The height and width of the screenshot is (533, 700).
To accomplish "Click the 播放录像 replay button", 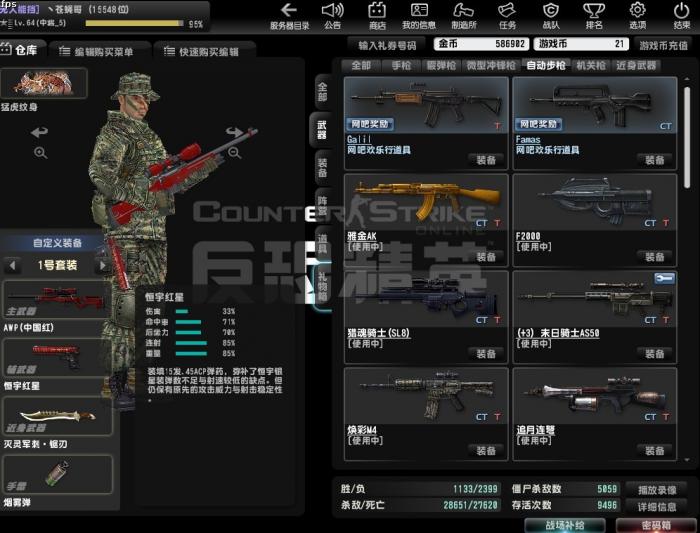I will pyautogui.click(x=657, y=490).
